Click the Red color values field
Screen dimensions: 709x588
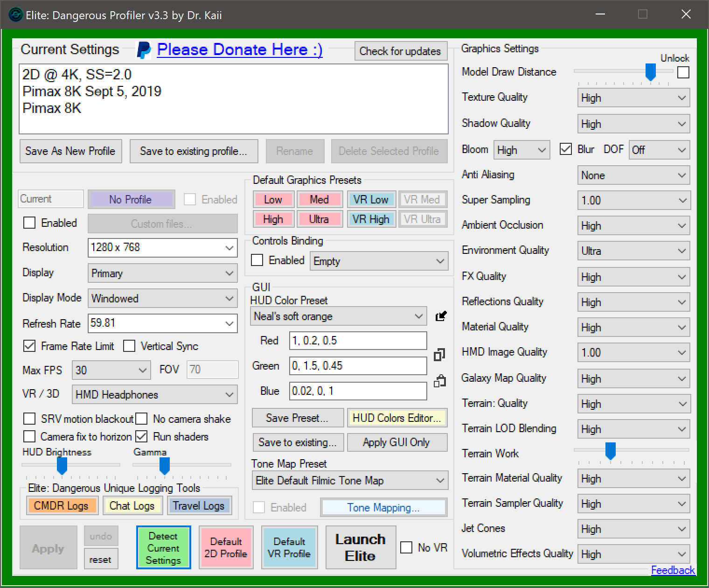coord(358,341)
